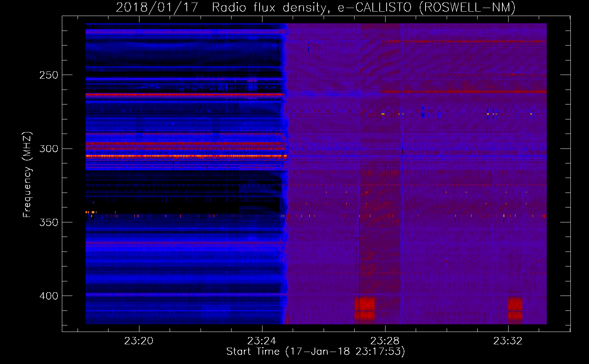589x364 pixels.
Task: Click the bright red burst block below 400 MHz near 23:27
Action: tap(364, 309)
